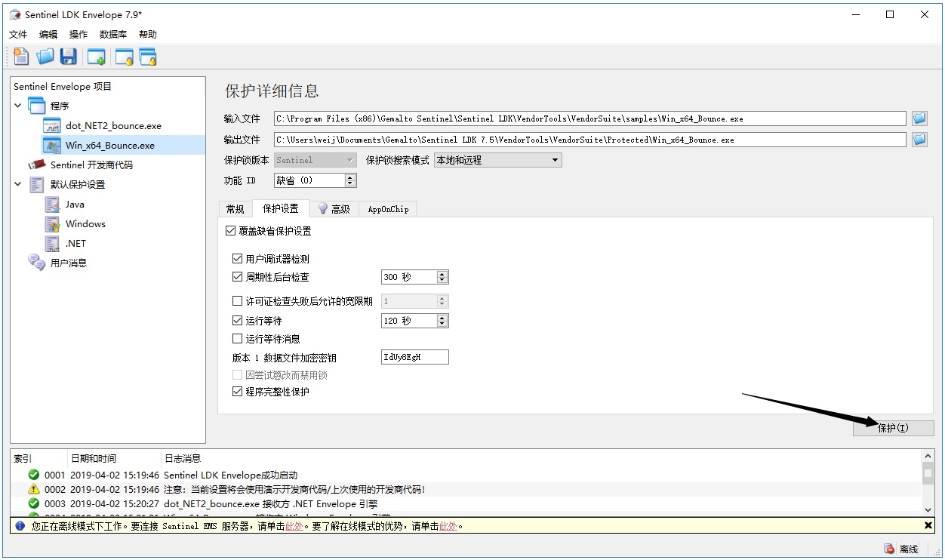The width and height of the screenshot is (945, 560).
Task: Click the 保护(T) button
Action: tap(893, 428)
